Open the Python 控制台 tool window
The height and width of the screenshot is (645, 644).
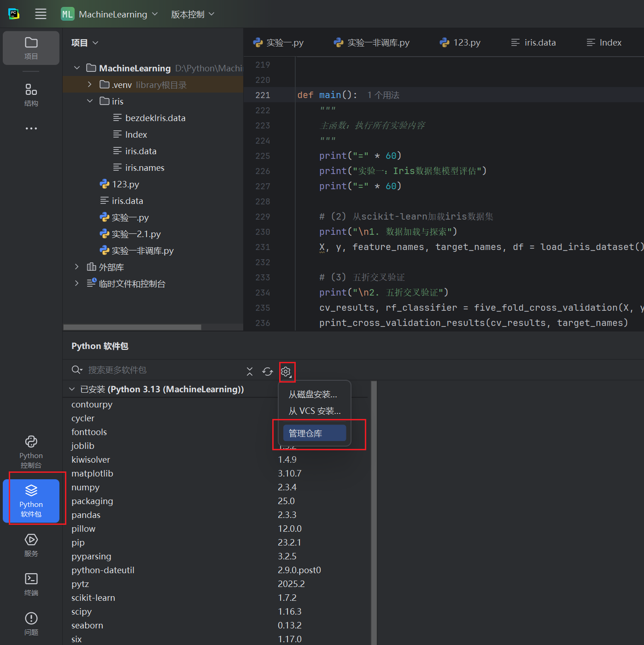[x=31, y=452]
